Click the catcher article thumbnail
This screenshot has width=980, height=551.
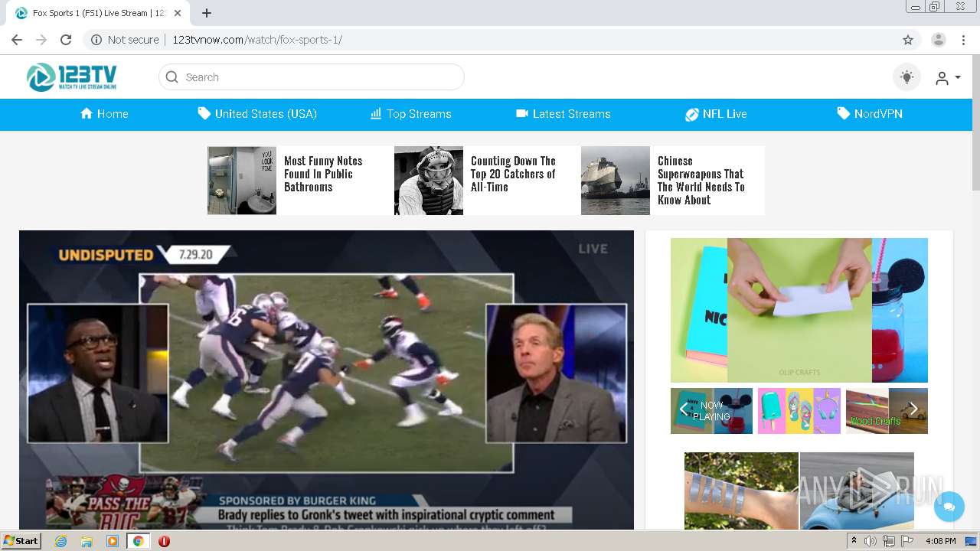pyautogui.click(x=429, y=181)
